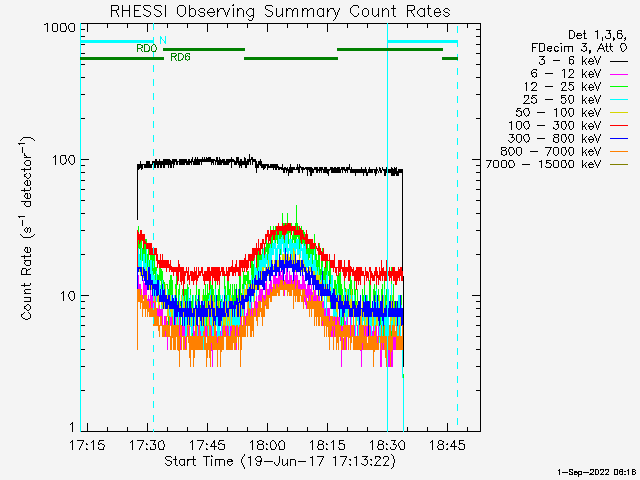
Task: Click the '17:30' time tick label
Action: pyautogui.click(x=147, y=445)
